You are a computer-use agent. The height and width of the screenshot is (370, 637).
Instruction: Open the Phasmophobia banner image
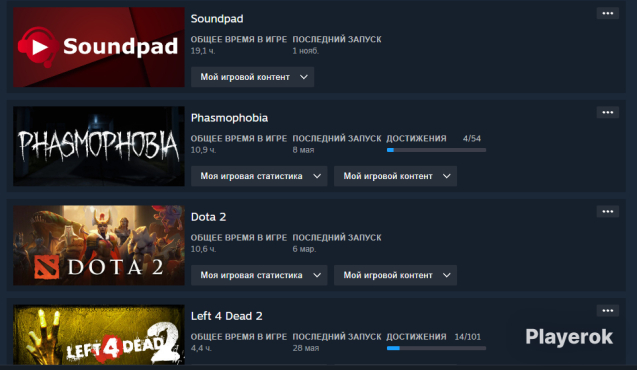99,146
